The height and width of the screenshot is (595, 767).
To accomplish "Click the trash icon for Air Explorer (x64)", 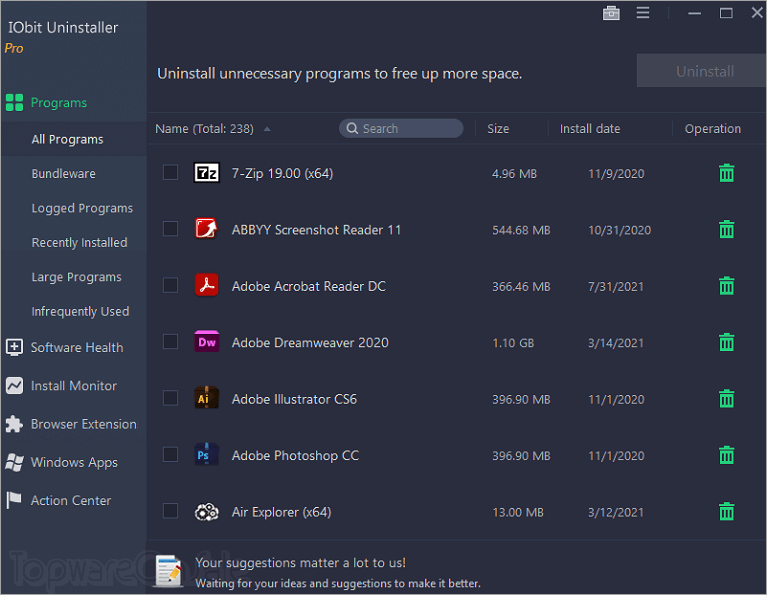I will (x=726, y=511).
